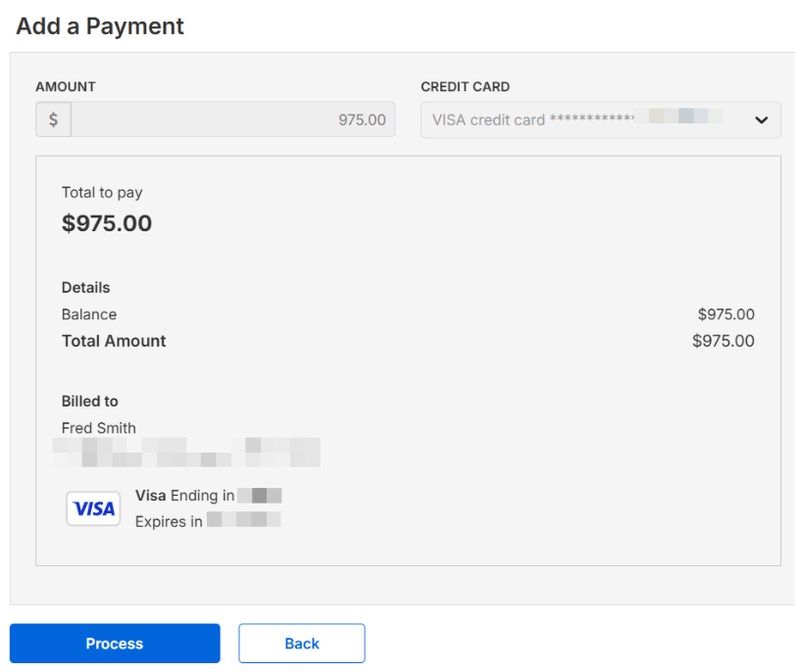This screenshot has height=672, width=795.
Task: Click the Balance row label
Action: (89, 314)
